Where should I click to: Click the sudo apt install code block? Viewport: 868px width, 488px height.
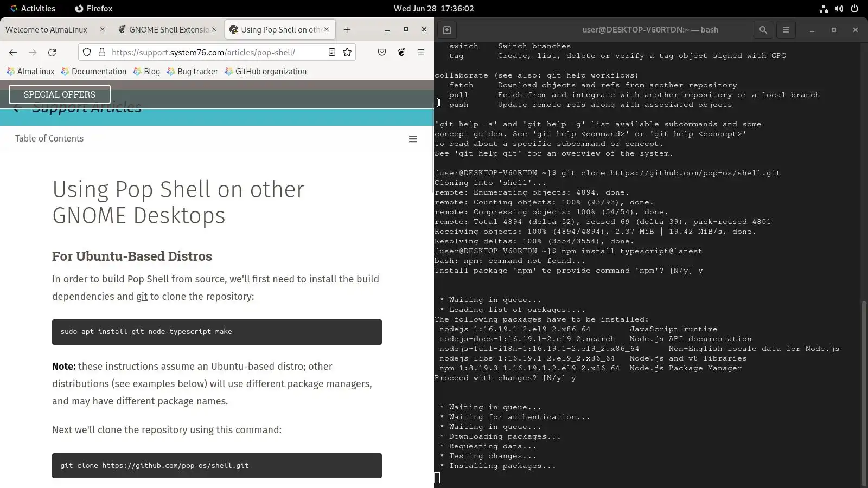tap(217, 332)
